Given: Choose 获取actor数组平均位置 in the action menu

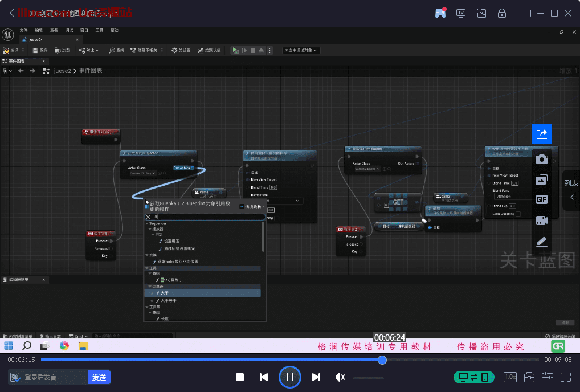Looking at the screenshot, I should click(178, 262).
